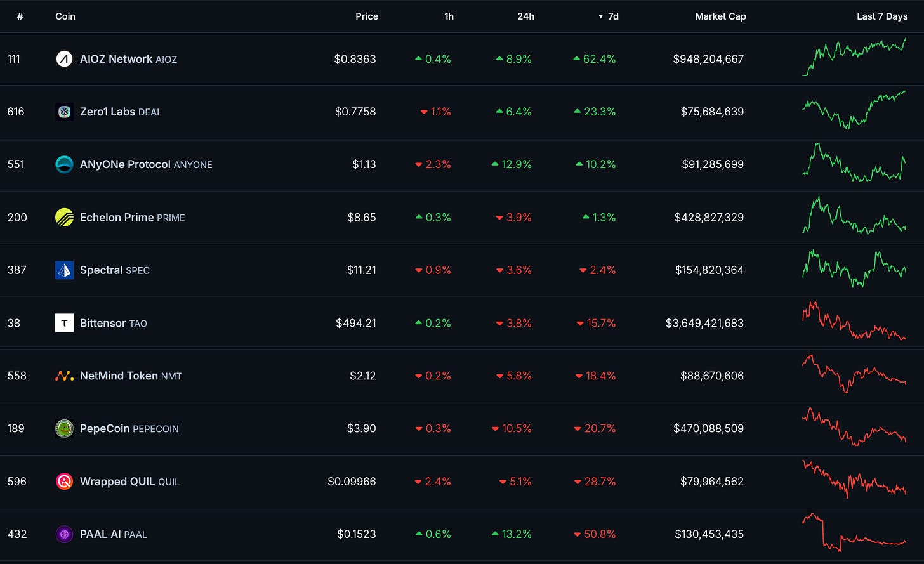924x564 pixels.
Task: Sort by the Coin column header
Action: point(65,16)
